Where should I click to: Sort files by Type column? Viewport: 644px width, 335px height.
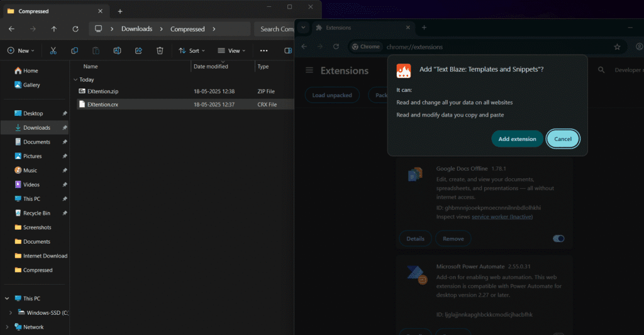tap(263, 66)
